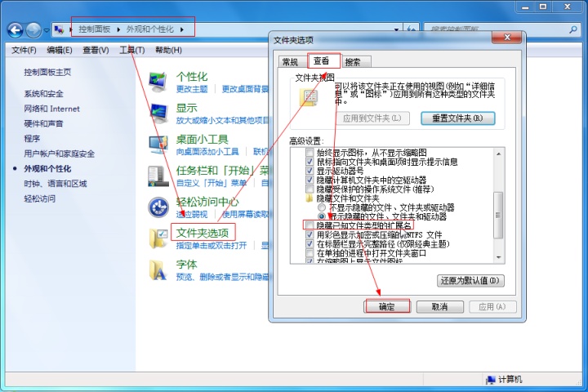Toggle 用彩色显示加密或压缩的 NTFS 文件 checkbox
588x392 pixels.
(310, 235)
